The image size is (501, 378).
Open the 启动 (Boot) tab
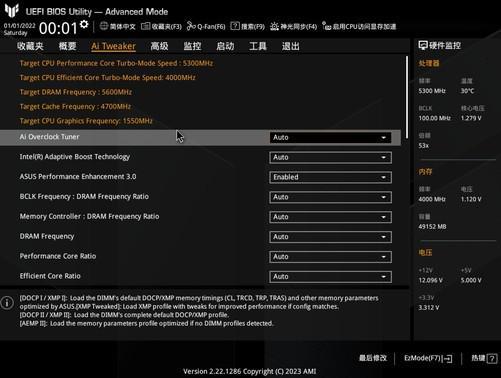point(225,46)
